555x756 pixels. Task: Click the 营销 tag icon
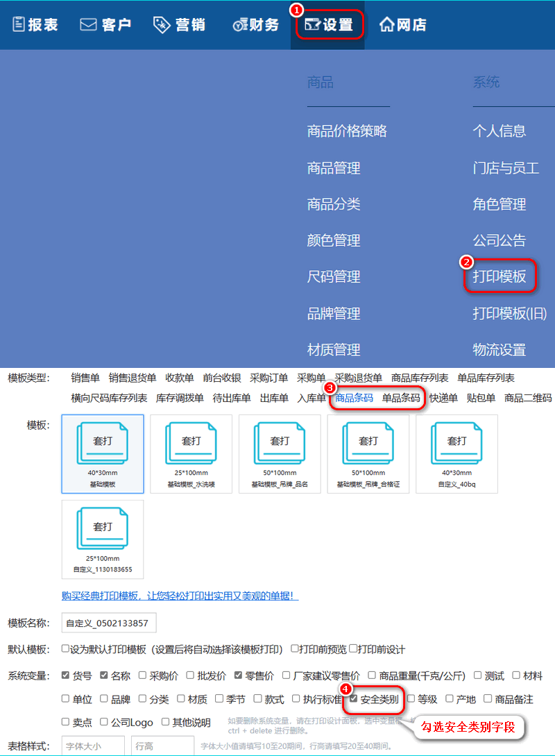pos(161,25)
